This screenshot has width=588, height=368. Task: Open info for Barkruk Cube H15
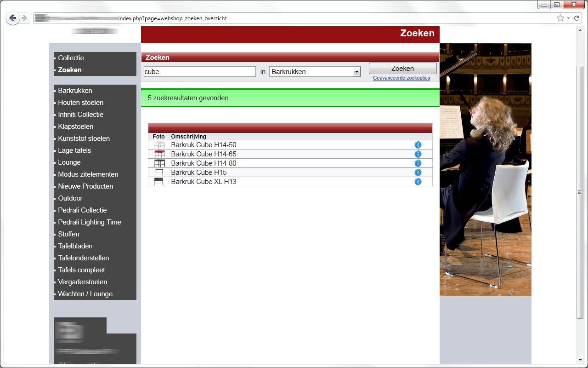[418, 172]
